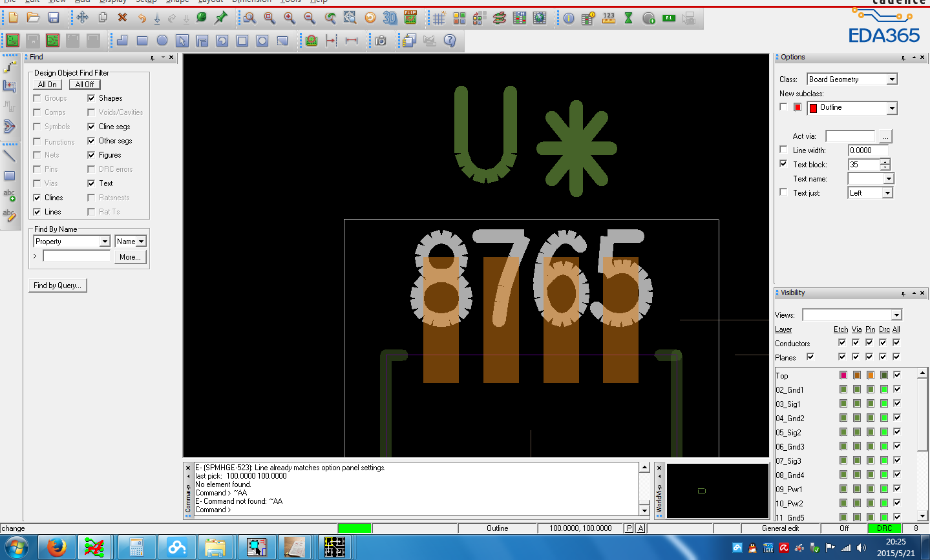
Task: Open Firefox from the taskbar
Action: click(57, 548)
